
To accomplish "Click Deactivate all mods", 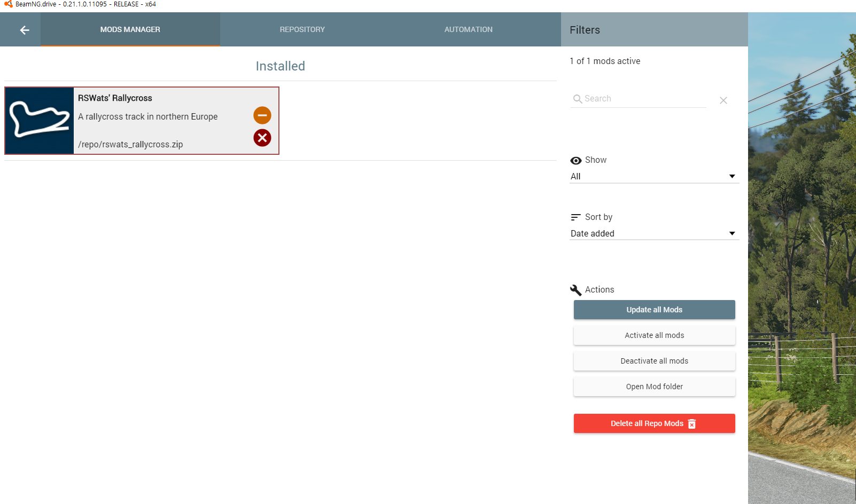I will (655, 361).
